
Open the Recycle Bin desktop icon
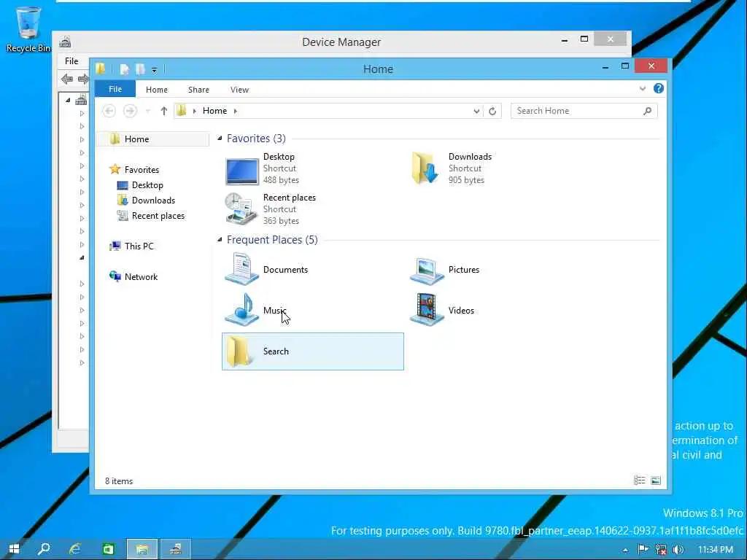click(28, 29)
